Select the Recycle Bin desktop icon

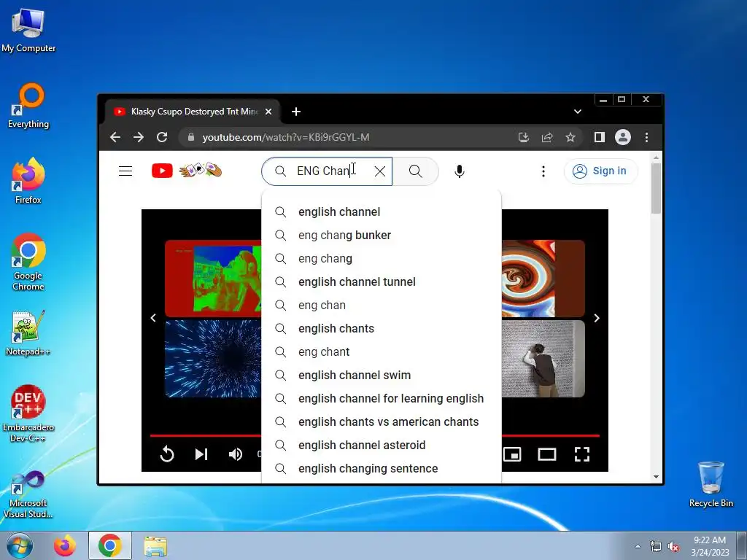711,484
